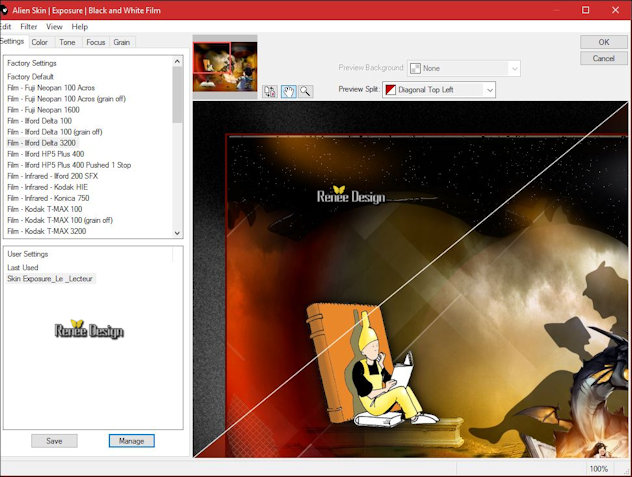This screenshot has width=632, height=477.
Task: Select Film - Ilford HP5 Plus 400
Action: click(46, 154)
